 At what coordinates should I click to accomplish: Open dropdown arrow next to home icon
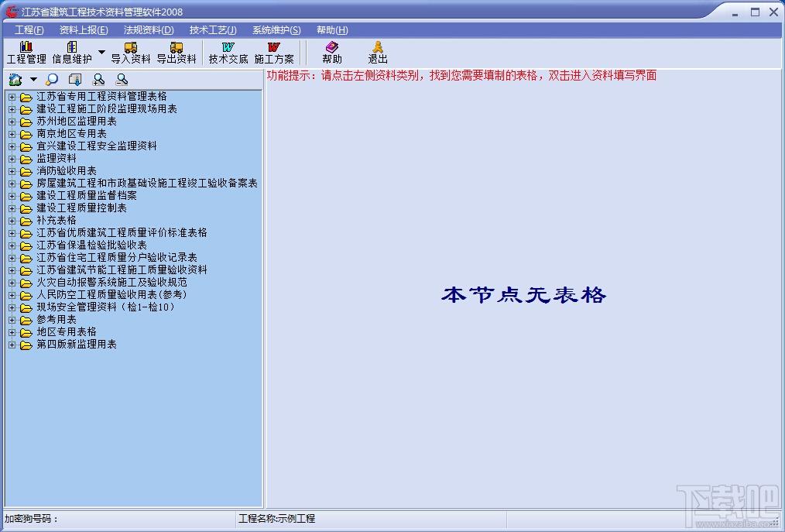tap(33, 79)
